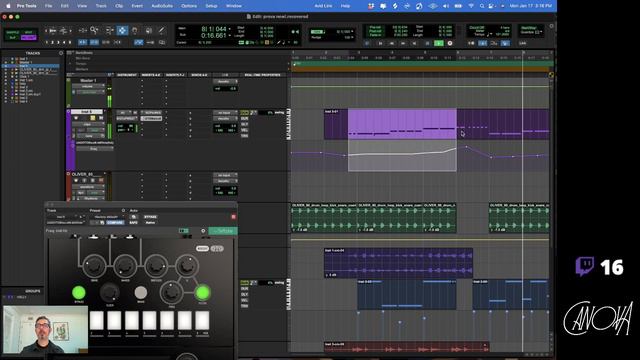Toggle the MIDI Merge icon

click(x=494, y=43)
